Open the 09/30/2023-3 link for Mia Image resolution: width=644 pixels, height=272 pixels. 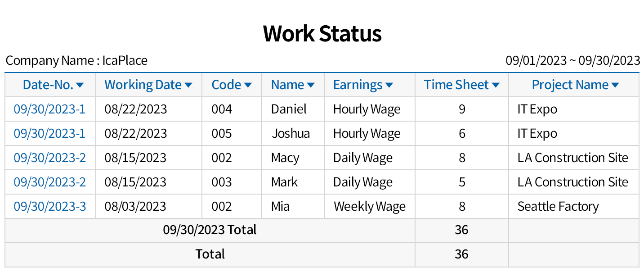click(x=49, y=206)
